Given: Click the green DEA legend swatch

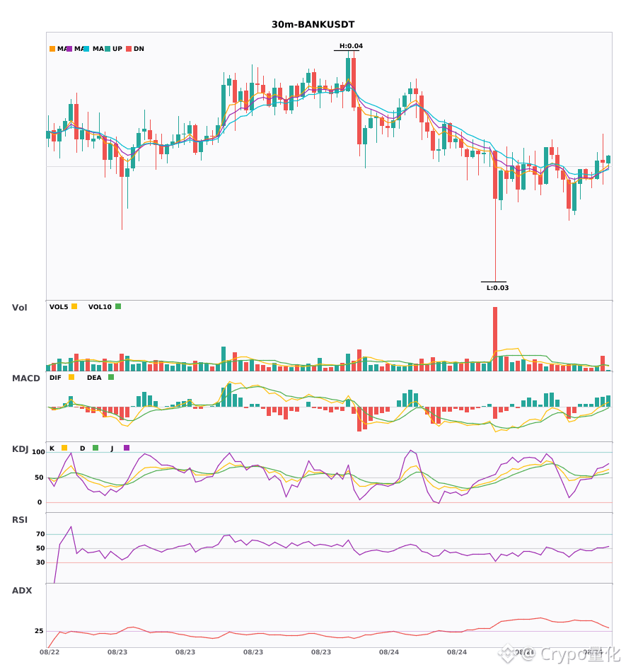Looking at the screenshot, I should 111,377.
